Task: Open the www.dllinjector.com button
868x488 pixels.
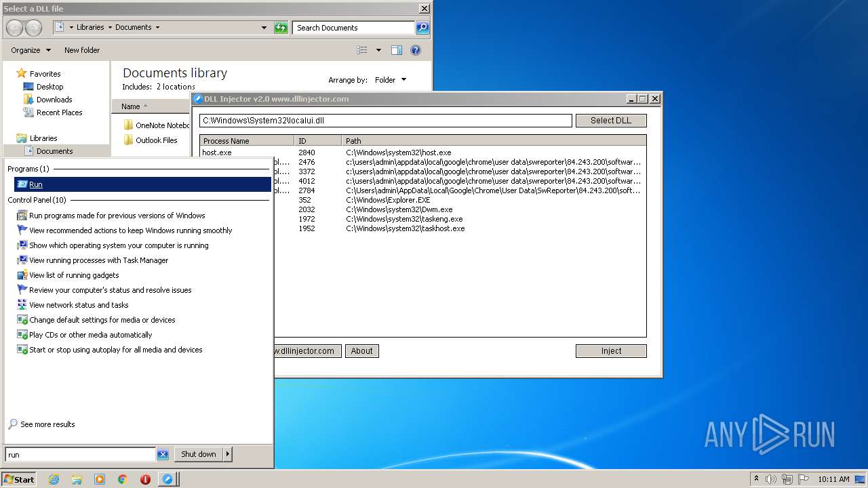Action: tap(308, 351)
